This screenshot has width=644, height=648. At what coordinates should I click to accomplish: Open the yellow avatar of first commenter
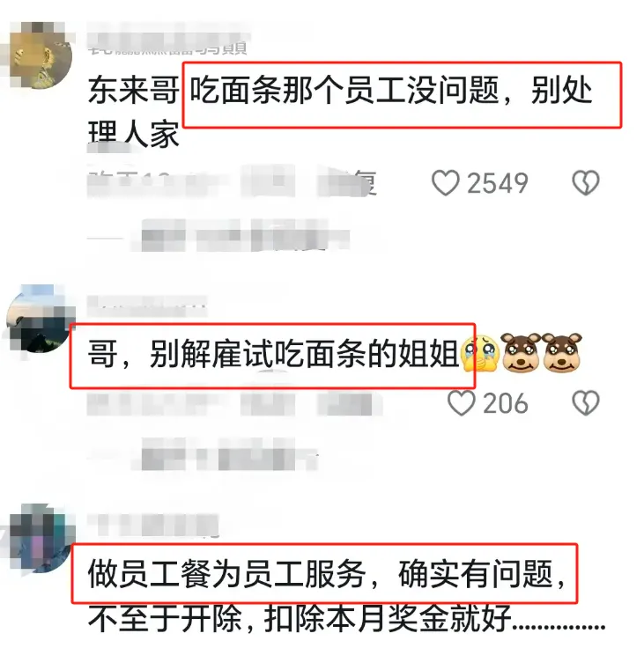point(41,55)
